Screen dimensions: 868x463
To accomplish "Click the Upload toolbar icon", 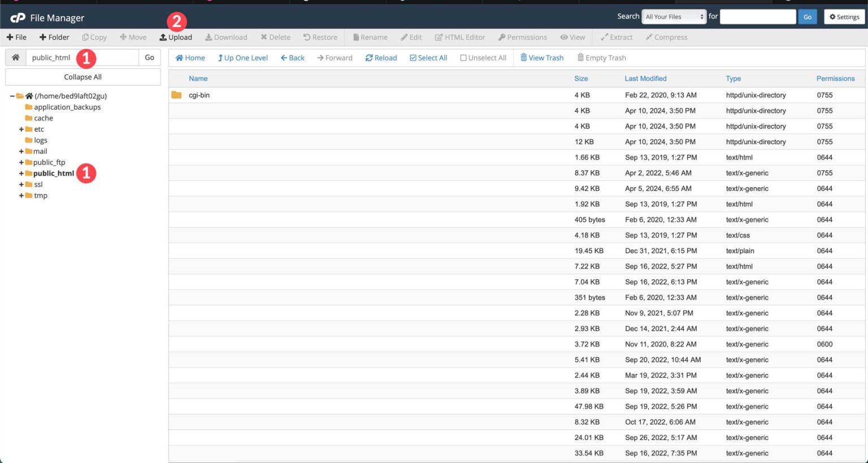I will (x=163, y=37).
